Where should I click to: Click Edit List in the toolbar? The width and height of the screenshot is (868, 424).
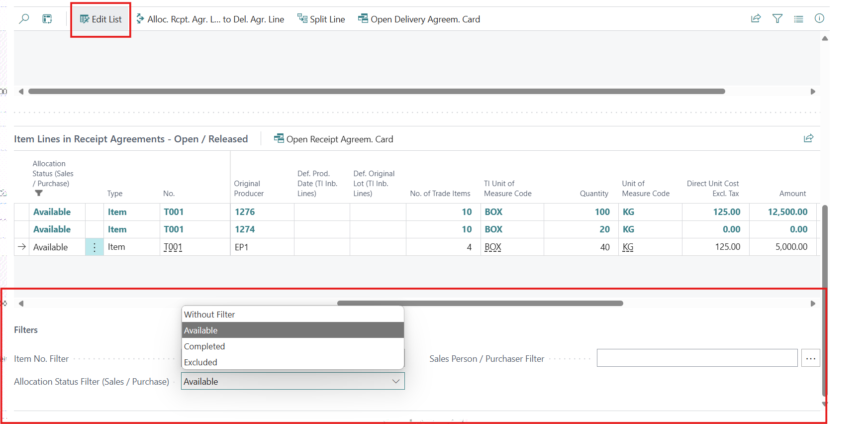(x=101, y=19)
